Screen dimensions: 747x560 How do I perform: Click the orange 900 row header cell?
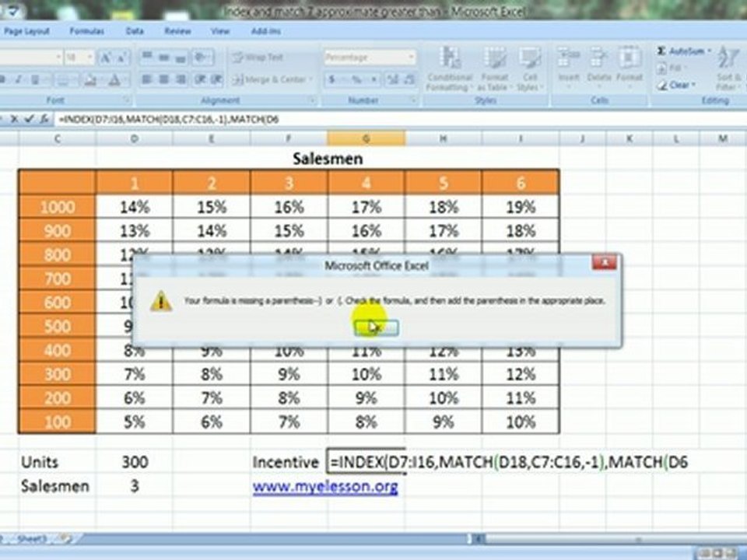tap(57, 230)
